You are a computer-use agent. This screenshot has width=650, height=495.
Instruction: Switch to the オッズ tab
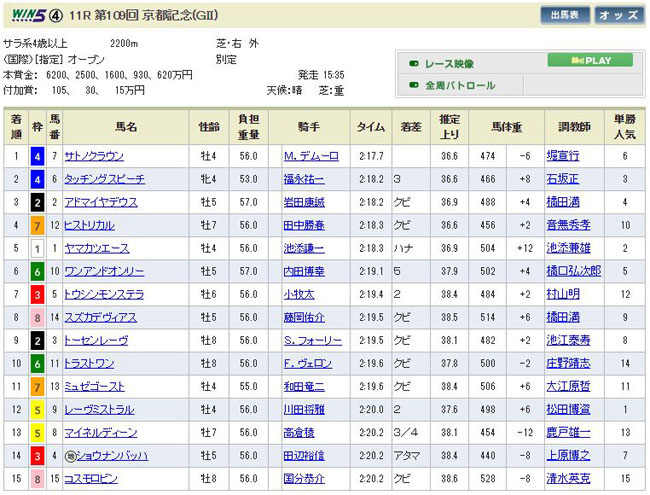click(620, 16)
